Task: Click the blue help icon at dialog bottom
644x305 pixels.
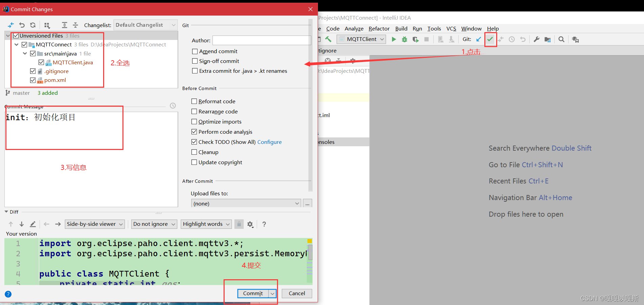Action: pos(8,294)
